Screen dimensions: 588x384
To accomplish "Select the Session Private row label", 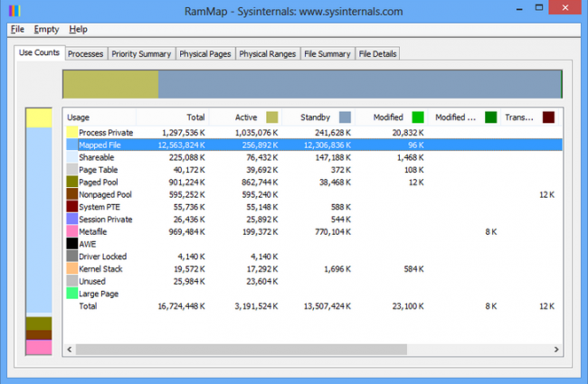I will pos(105,220).
